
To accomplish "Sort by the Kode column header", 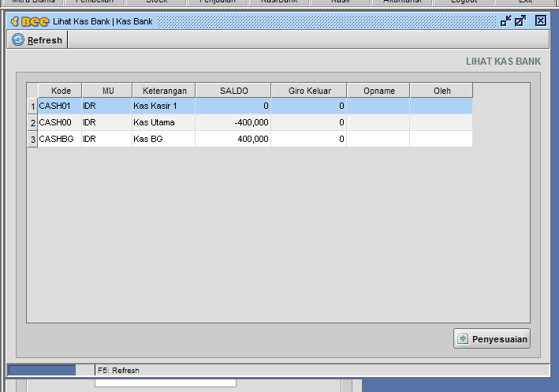I will coord(61,91).
